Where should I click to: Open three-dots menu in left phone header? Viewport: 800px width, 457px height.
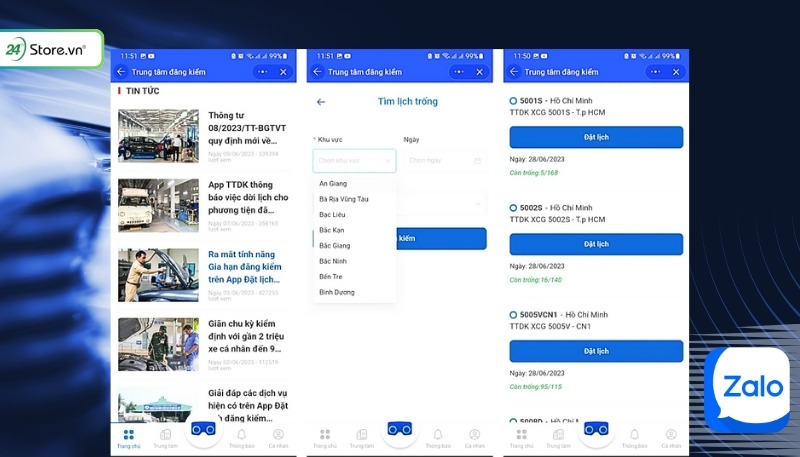pyautogui.click(x=263, y=72)
